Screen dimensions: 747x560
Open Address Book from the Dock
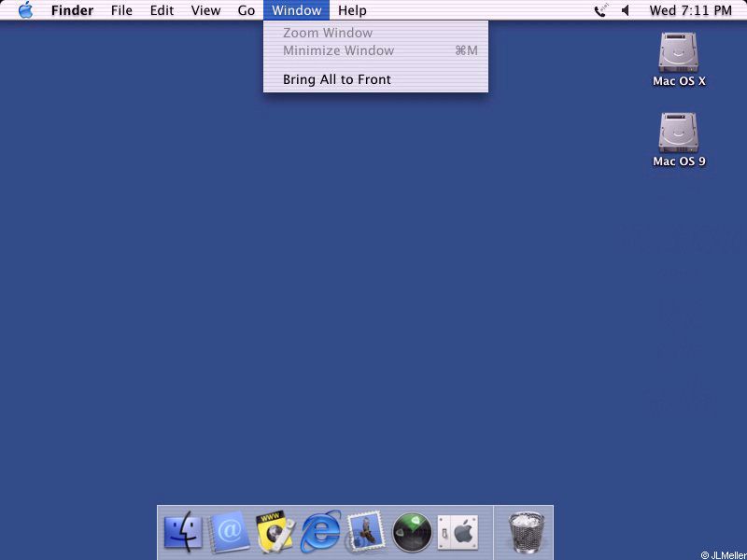(229, 531)
